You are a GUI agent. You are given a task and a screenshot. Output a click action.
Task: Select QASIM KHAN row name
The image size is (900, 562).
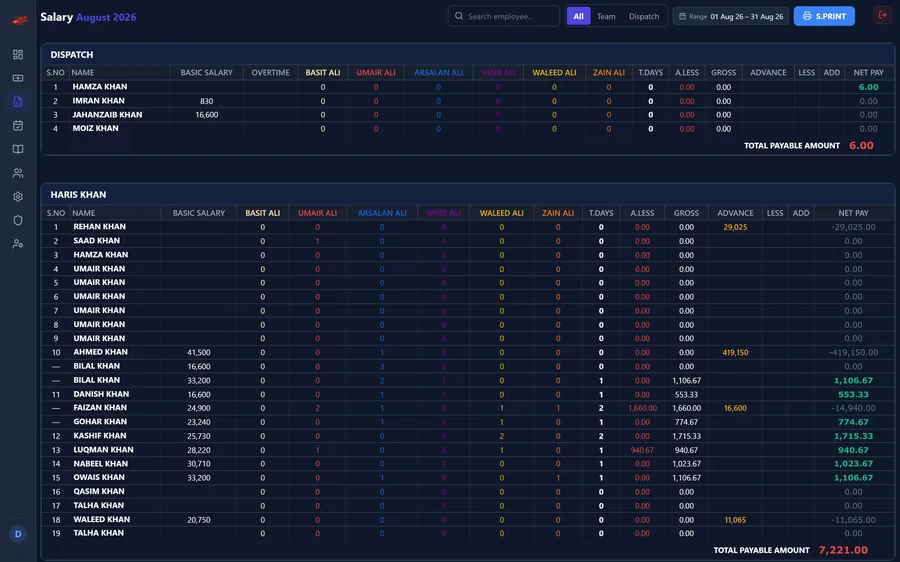click(99, 491)
